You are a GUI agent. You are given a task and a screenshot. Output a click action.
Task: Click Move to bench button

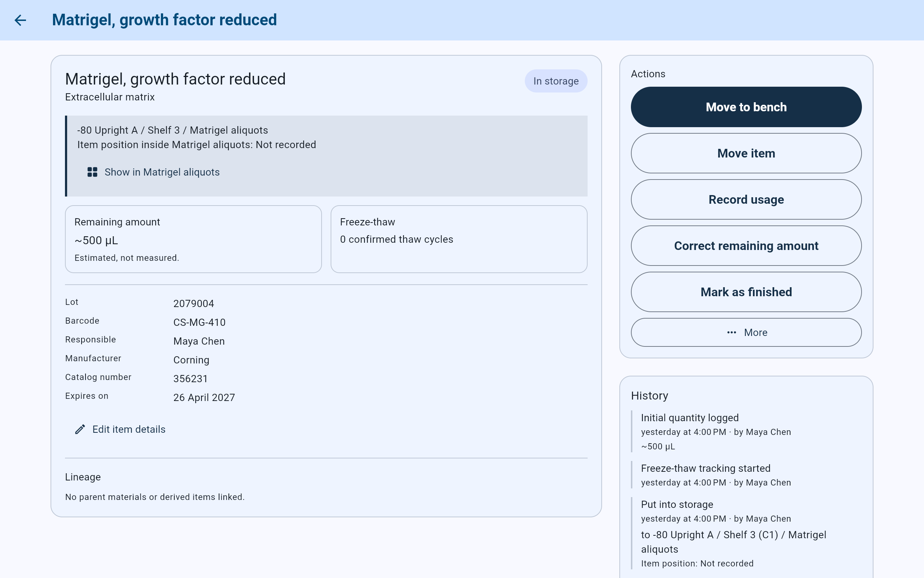[x=746, y=107]
